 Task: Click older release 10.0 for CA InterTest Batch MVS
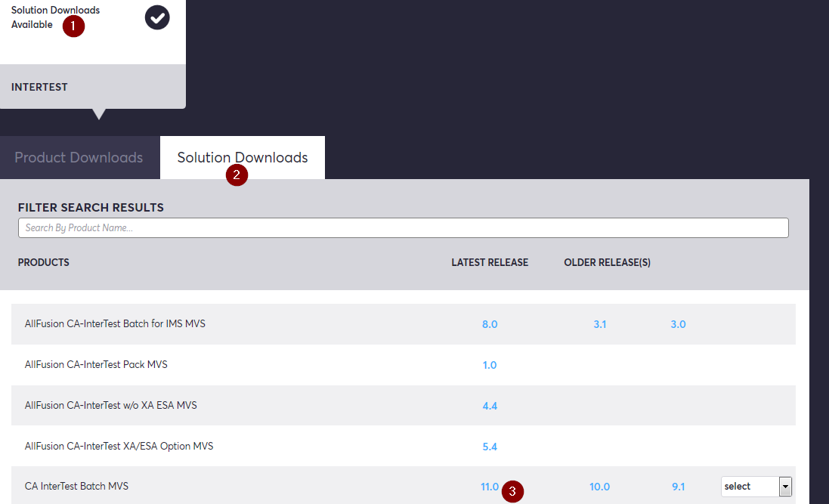click(x=599, y=486)
